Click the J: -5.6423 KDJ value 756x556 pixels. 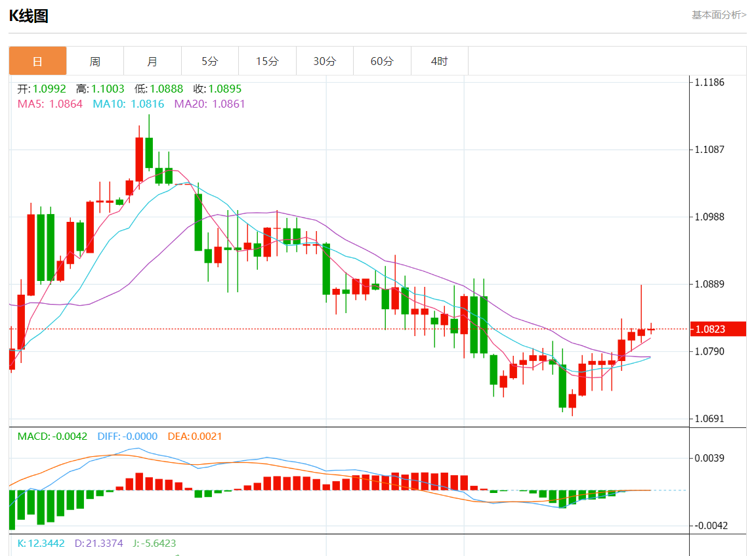pyautogui.click(x=154, y=544)
